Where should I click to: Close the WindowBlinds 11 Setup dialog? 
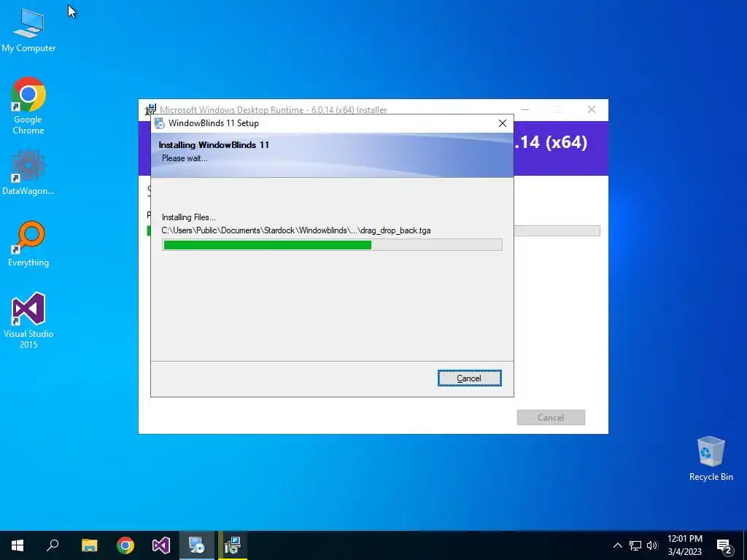pos(502,123)
